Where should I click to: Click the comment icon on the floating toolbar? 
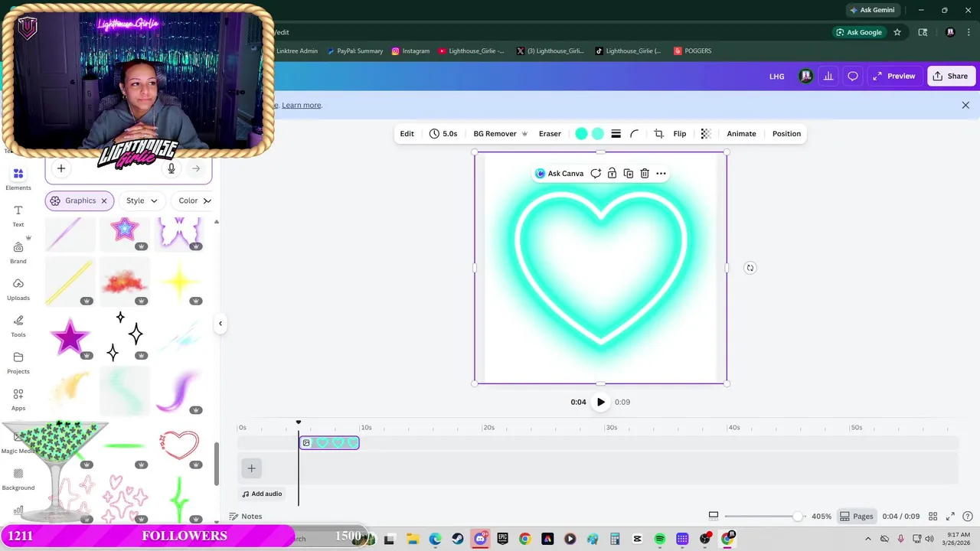click(596, 174)
